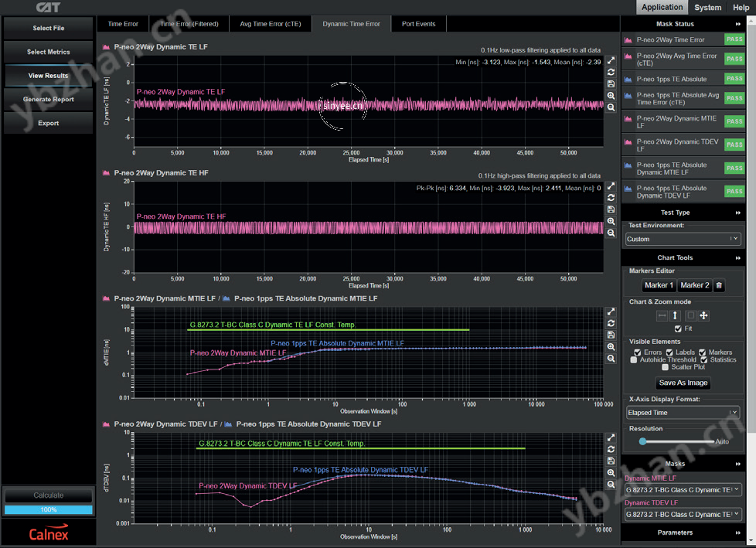Open the Dynamic TDEV LF mask dropdown
The image size is (756, 548).
[683, 515]
